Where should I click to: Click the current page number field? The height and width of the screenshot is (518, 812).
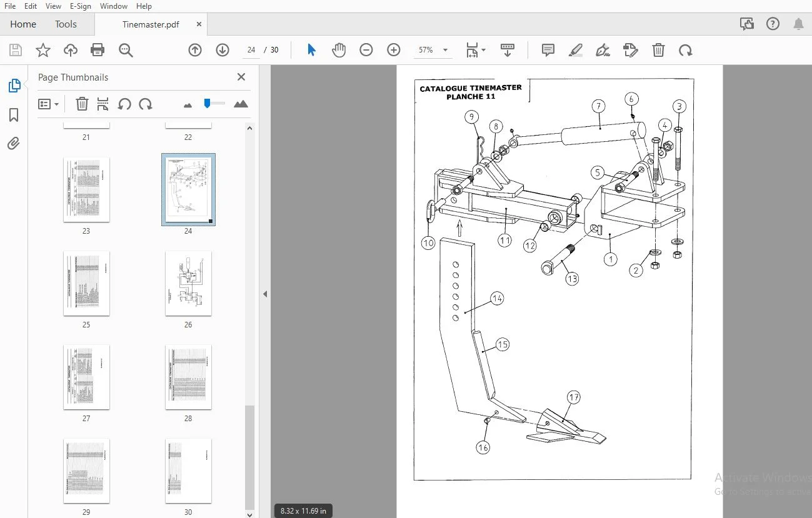point(251,50)
